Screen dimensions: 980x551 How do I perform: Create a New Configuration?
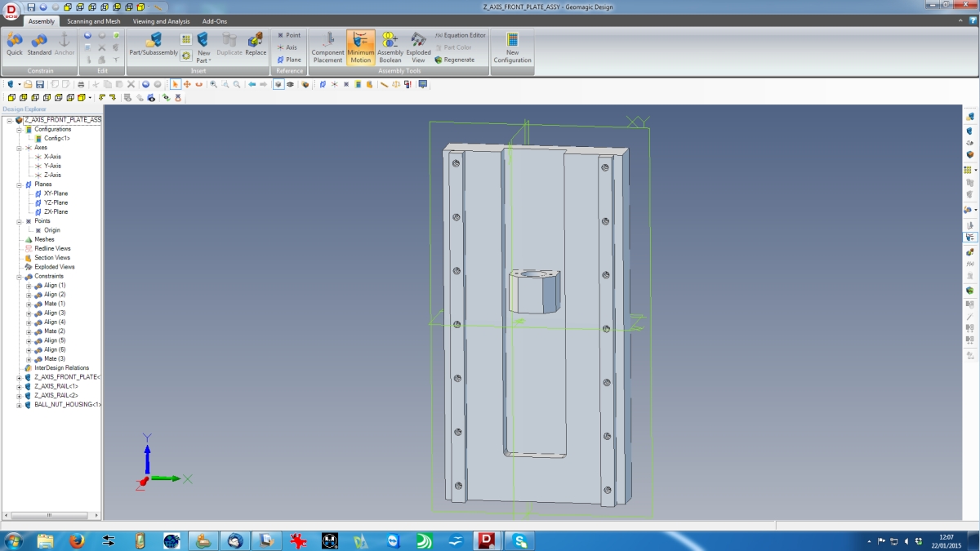512,47
